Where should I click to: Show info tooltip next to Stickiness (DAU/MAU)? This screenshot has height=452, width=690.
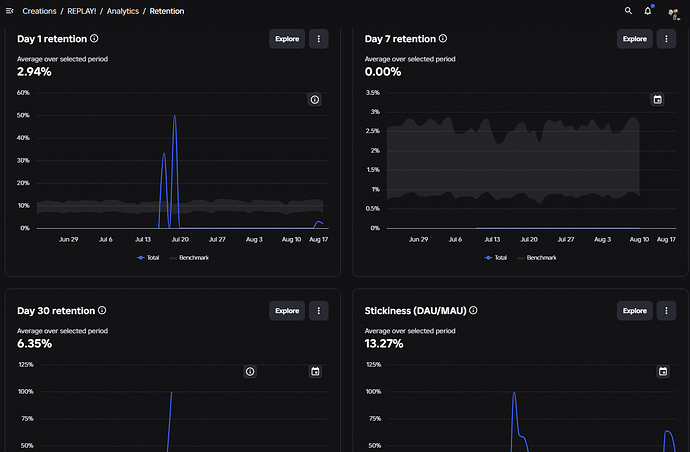(473, 310)
